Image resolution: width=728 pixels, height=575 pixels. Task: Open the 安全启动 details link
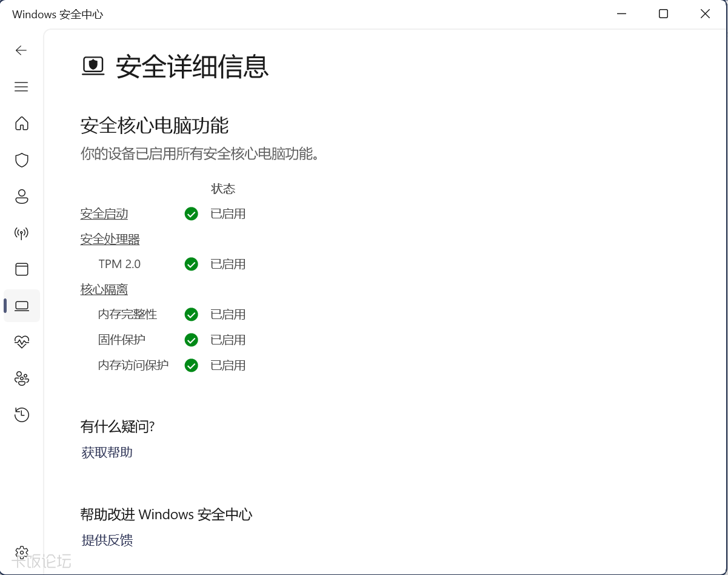click(x=104, y=214)
